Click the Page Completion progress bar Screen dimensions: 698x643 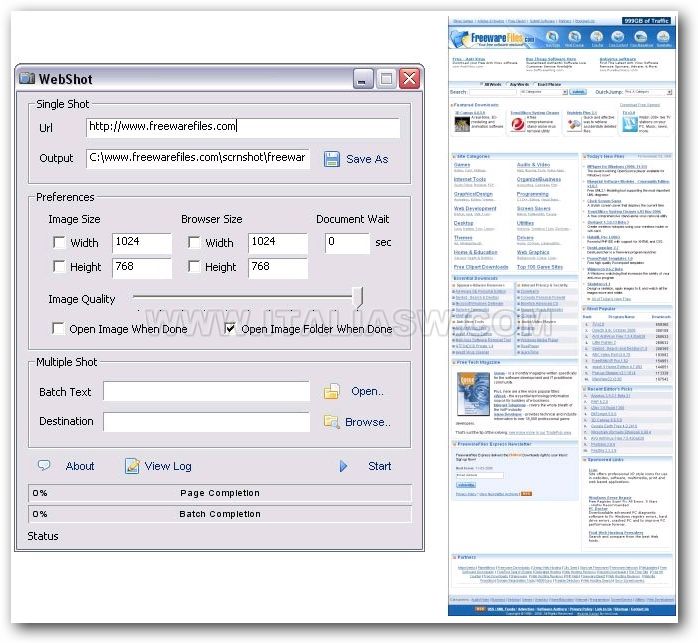[x=219, y=493]
